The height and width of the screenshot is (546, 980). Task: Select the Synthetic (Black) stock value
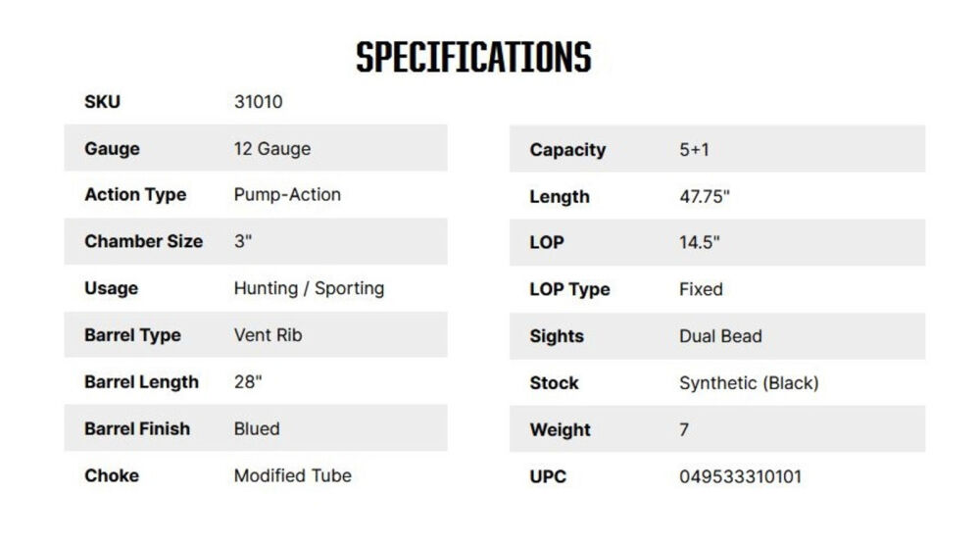point(749,382)
